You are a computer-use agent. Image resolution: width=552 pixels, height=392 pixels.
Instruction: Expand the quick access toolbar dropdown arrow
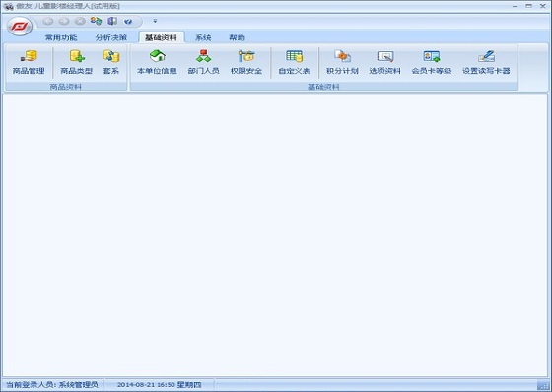click(x=155, y=21)
